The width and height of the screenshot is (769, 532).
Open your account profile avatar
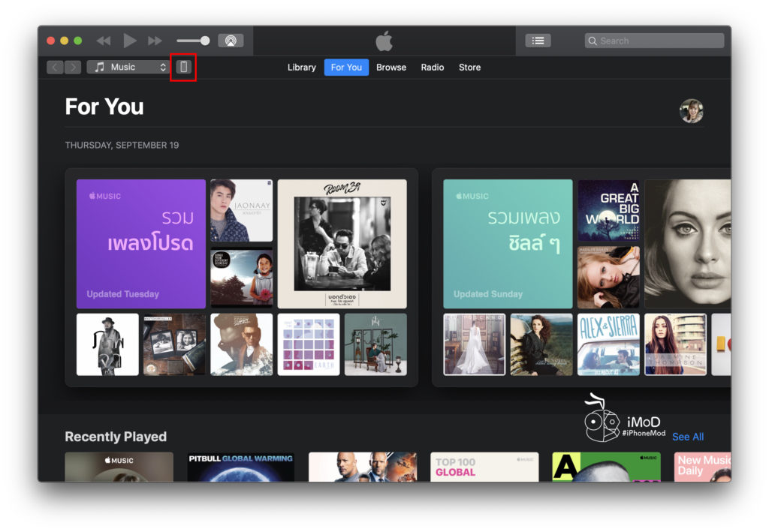point(691,110)
